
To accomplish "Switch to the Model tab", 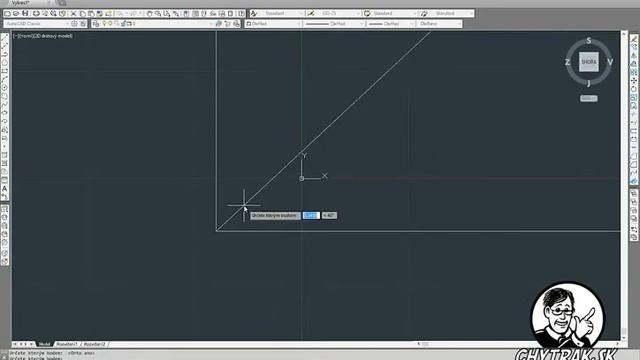I will (44, 344).
